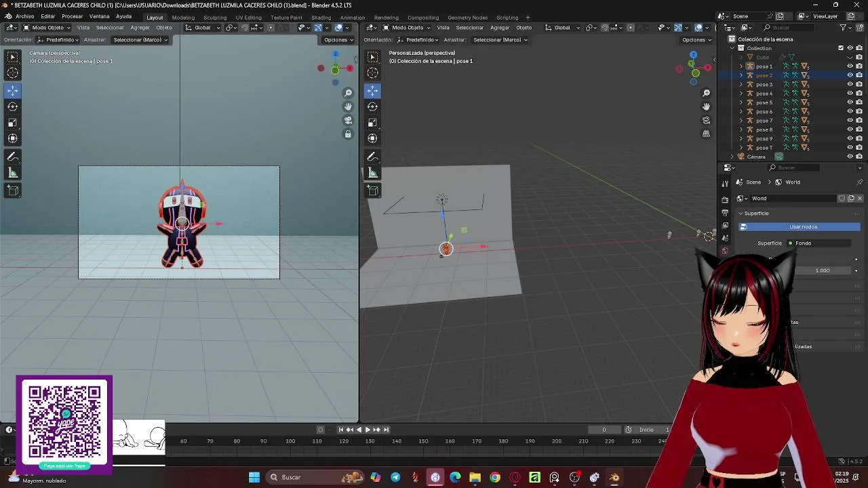Select the Measure tool in left viewport
868x488 pixels.
tap(13, 173)
